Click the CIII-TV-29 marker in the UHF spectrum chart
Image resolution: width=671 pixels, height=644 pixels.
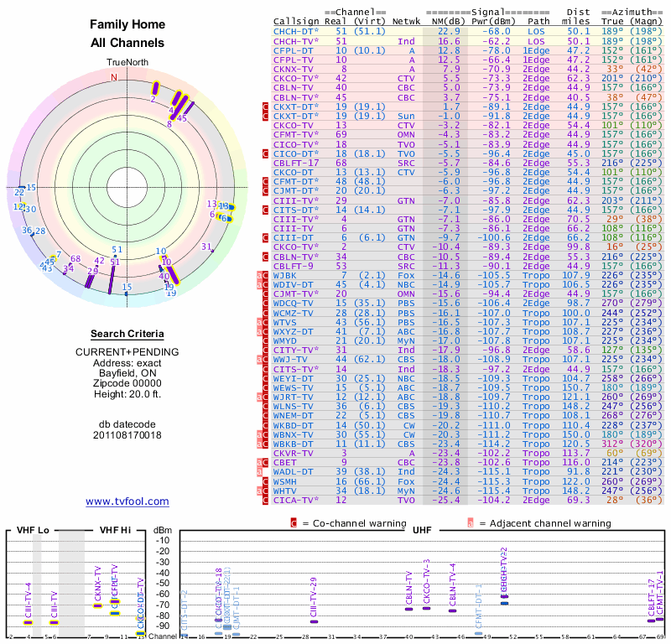314,621
